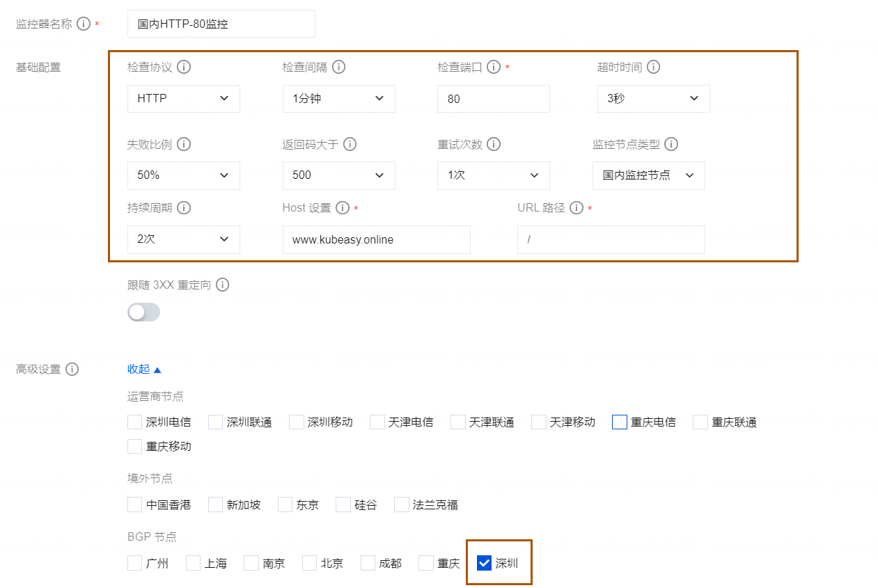
Task: Click info icon beside 重试次数
Action: tap(494, 144)
